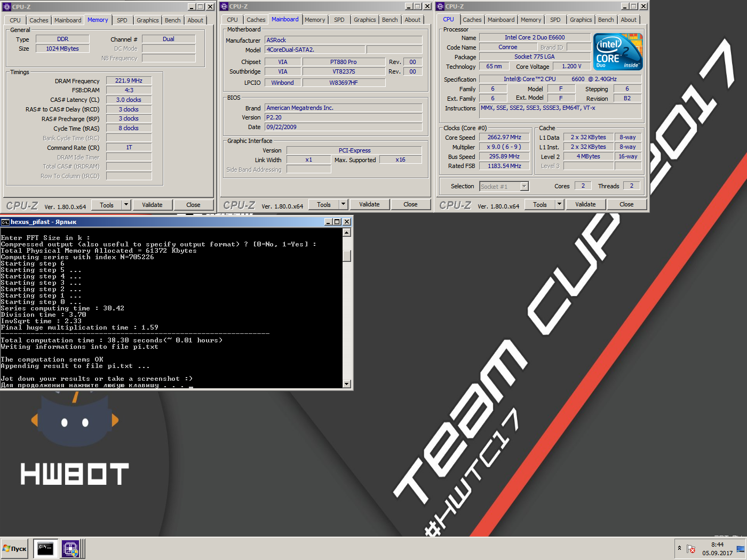The image size is (747, 560).
Task: Click CPU-Z title icon in CPU window
Action: (x=440, y=6)
